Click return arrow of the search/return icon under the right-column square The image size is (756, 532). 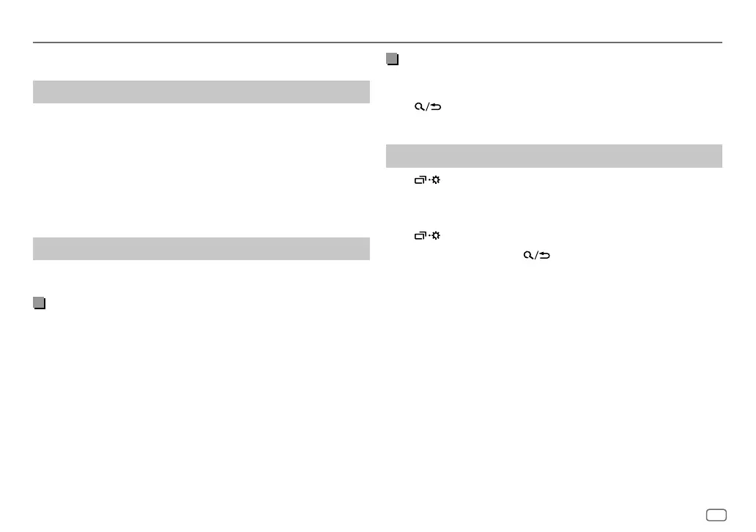click(435, 106)
